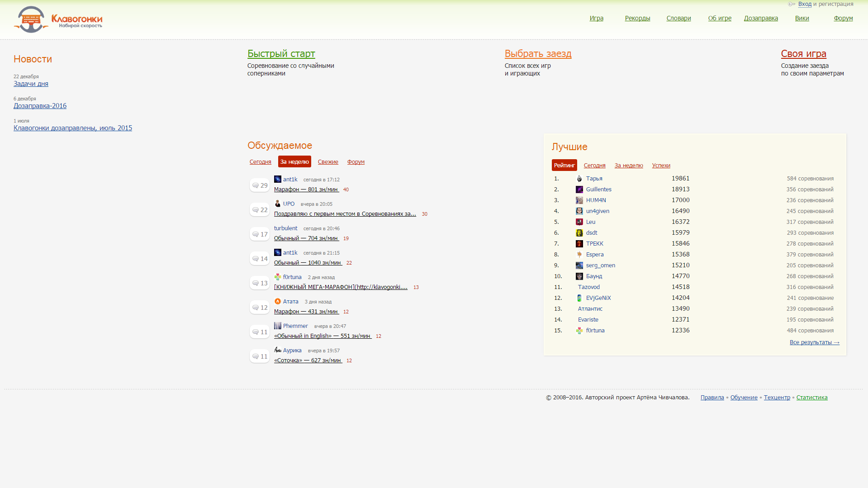Open the Словари menu item
Viewport: 868px width, 488px height.
[x=678, y=18]
